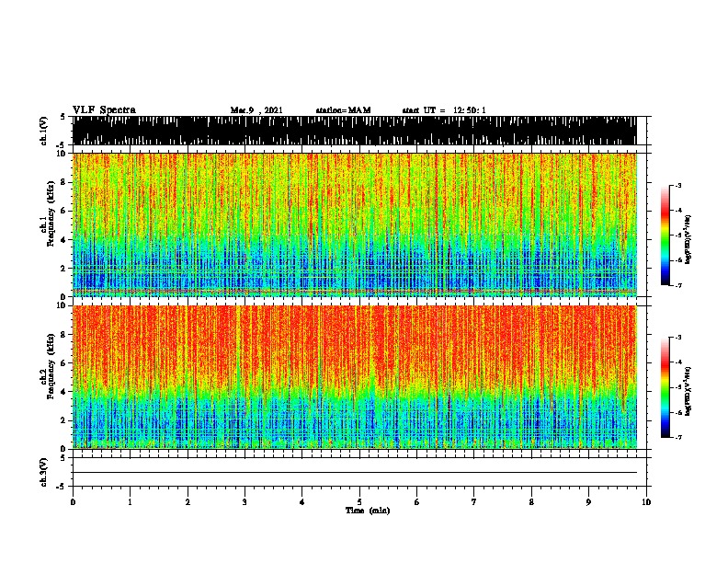This screenshot has height=563, width=728.
Task: Click time-axis tick label "2"
Action: coord(188,502)
